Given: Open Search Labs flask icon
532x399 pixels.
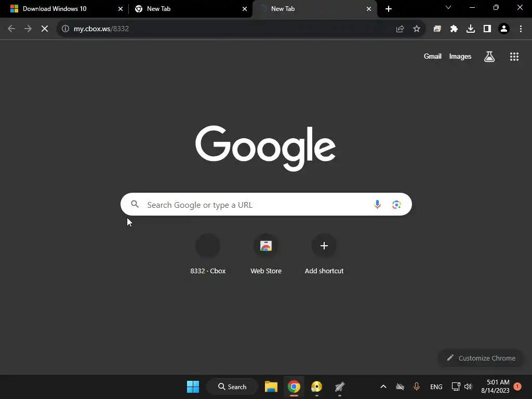Looking at the screenshot, I should [x=489, y=57].
